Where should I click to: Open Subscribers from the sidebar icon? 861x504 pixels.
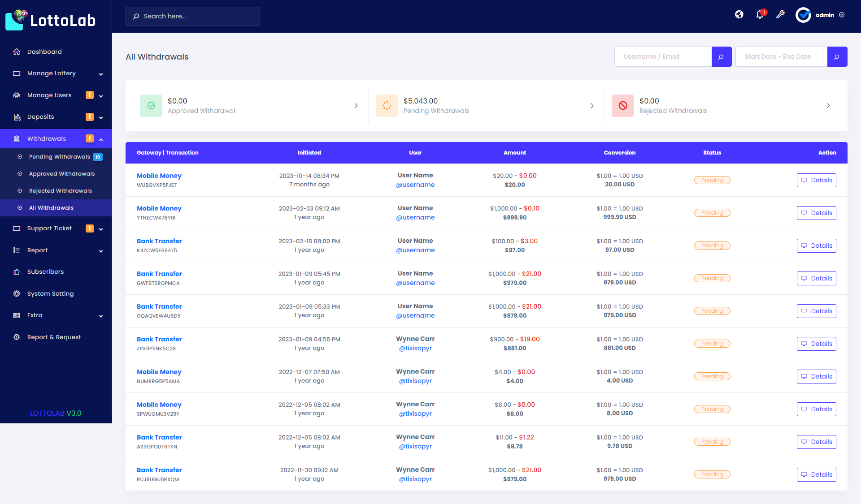[x=17, y=271]
